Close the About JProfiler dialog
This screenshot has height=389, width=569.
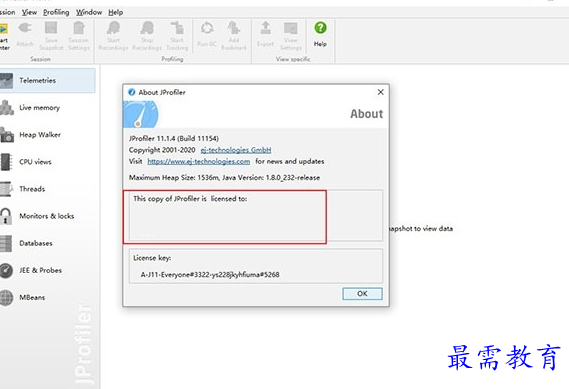coord(380,92)
